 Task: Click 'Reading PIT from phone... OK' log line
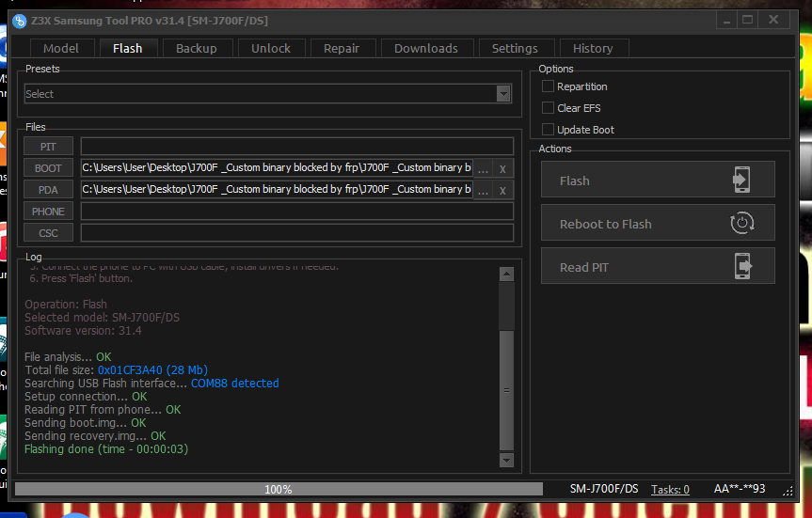point(103,409)
